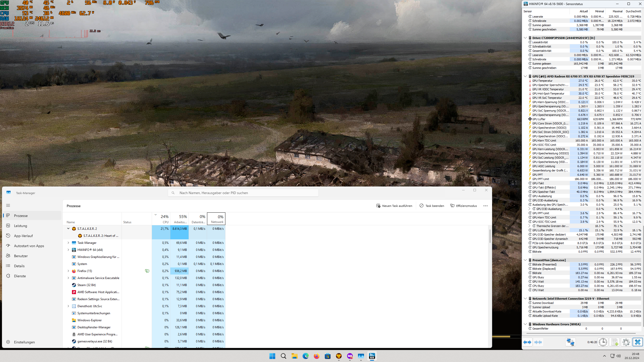Screen dimensions: 644x362
Task: Enable Effizienzmodus for the selected process
Action: pos(463,206)
